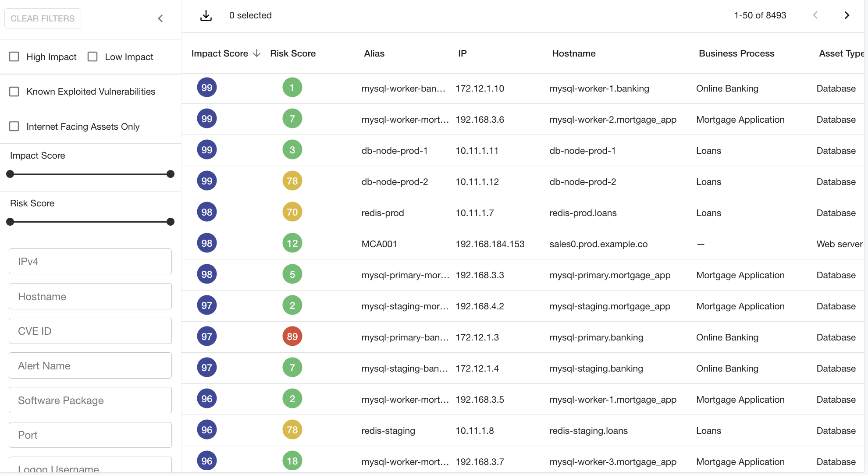868x475 pixels.
Task: Enable Internet Facing Assets Only
Action: coord(14,127)
